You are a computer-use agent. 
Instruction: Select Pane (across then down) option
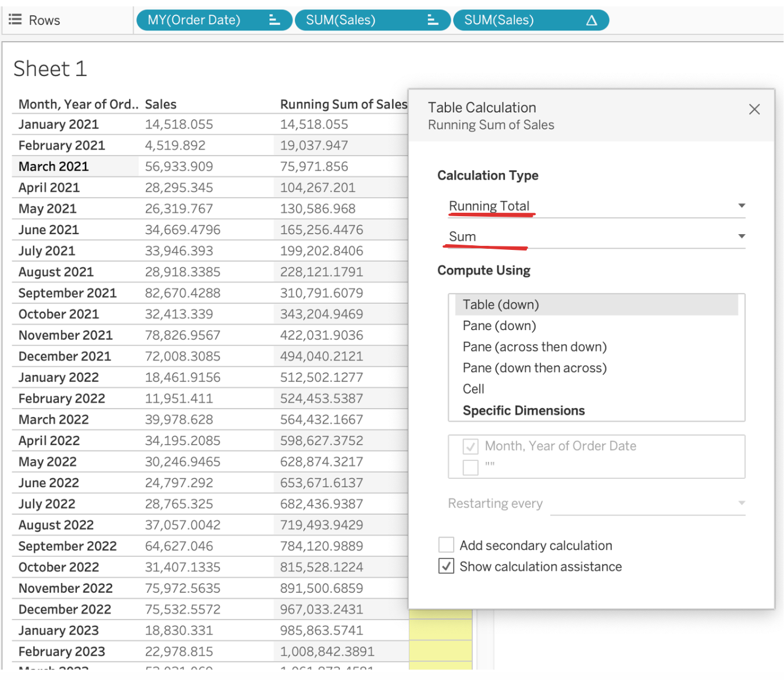(x=534, y=347)
